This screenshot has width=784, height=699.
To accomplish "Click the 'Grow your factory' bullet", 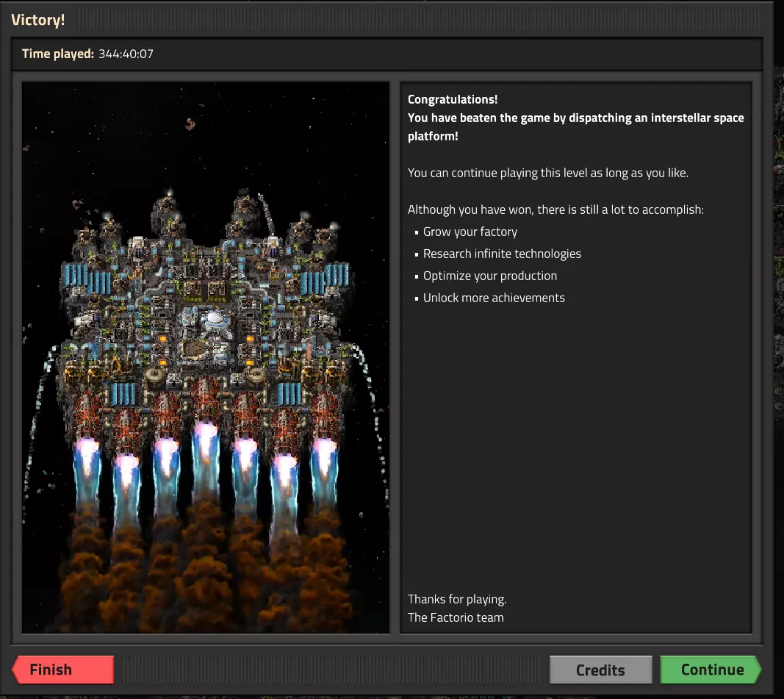I will tap(470, 232).
